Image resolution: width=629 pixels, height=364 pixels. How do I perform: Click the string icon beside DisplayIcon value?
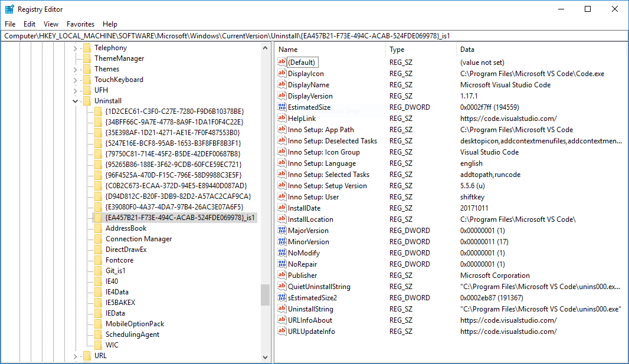(281, 73)
